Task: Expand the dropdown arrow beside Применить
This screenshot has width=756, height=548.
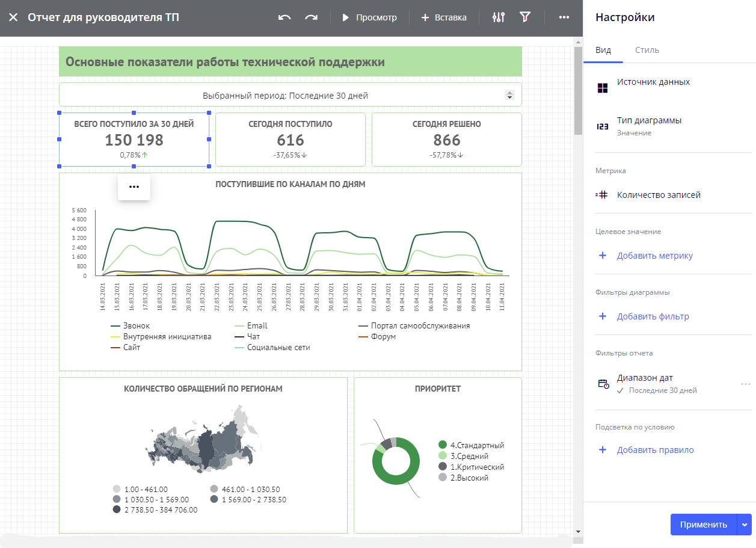Action: 745,525
